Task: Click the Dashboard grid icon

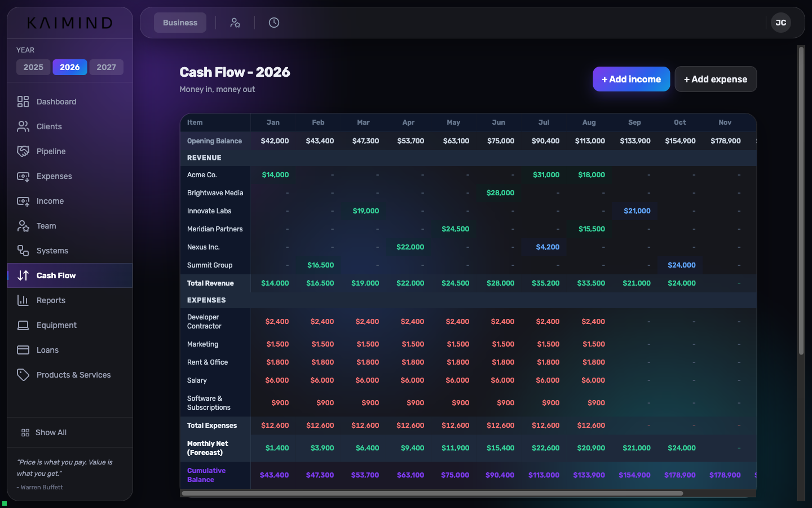Action: tap(23, 102)
